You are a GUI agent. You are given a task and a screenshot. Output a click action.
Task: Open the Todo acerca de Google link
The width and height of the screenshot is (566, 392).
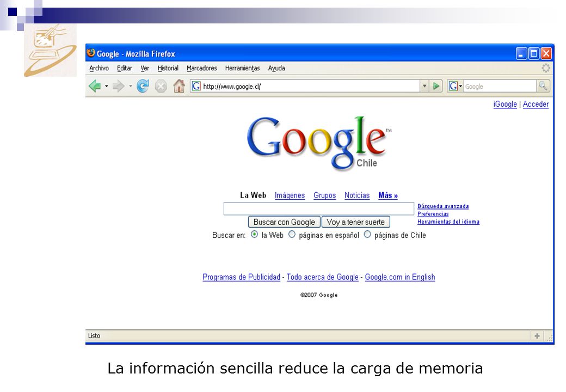tap(322, 277)
